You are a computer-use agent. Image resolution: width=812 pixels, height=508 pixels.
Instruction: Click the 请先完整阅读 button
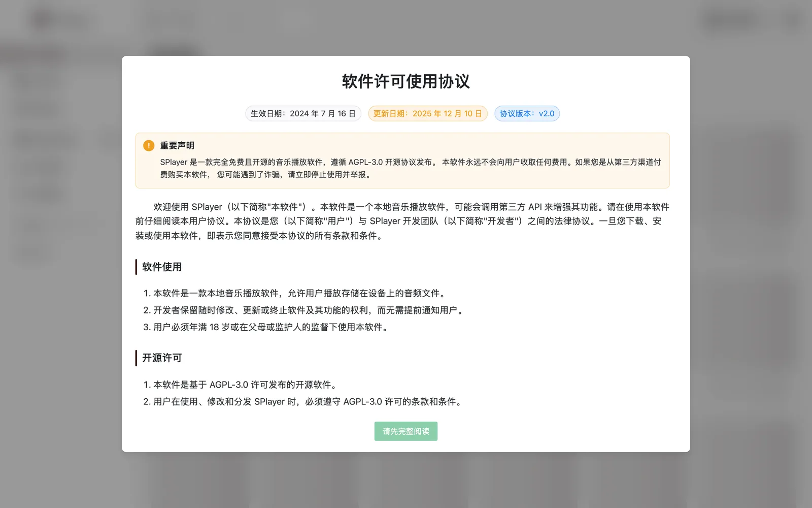(405, 431)
